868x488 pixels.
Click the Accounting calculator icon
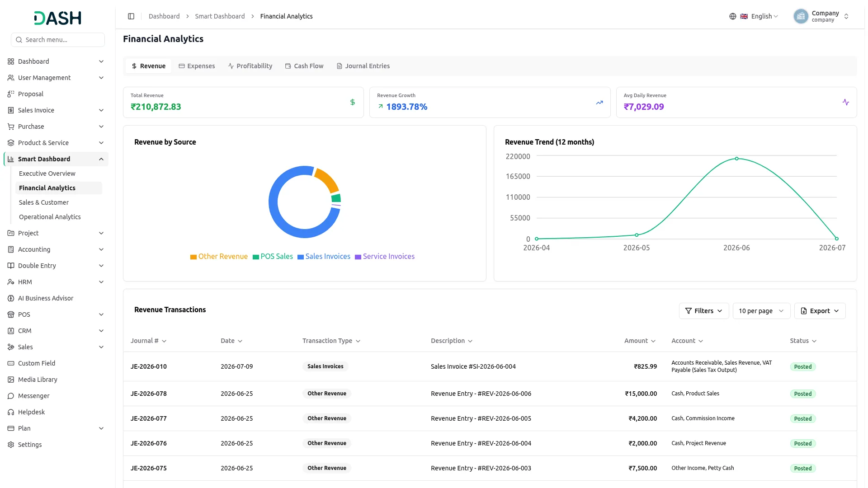coord(11,249)
